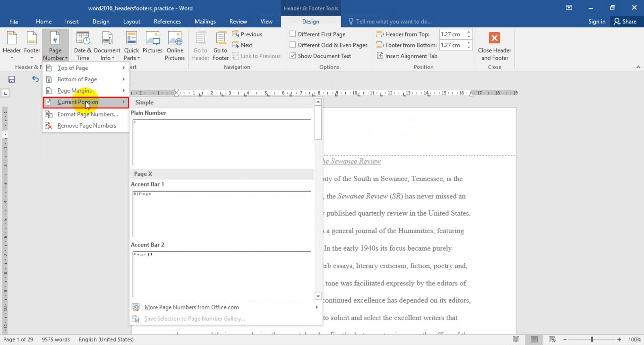Open the Header dropdown button
644x345 pixels.
(12, 45)
